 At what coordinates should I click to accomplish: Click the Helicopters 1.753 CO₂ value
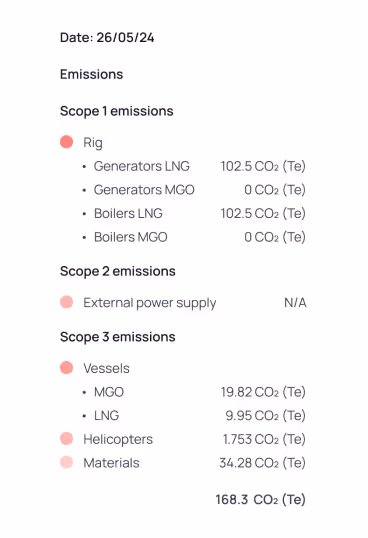pyautogui.click(x=264, y=439)
